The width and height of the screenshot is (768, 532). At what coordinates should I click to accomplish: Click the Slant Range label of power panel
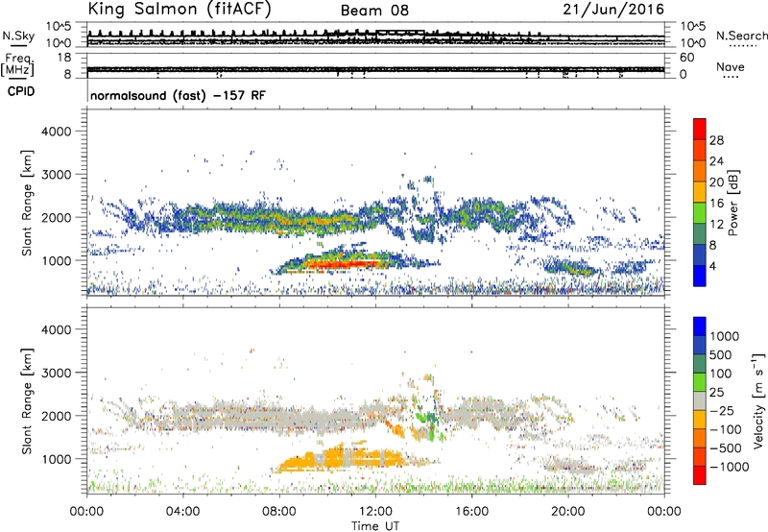27,203
